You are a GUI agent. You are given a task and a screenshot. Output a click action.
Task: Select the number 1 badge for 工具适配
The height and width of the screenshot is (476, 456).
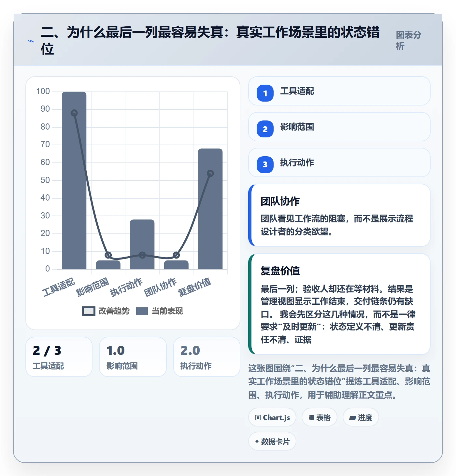click(x=265, y=93)
